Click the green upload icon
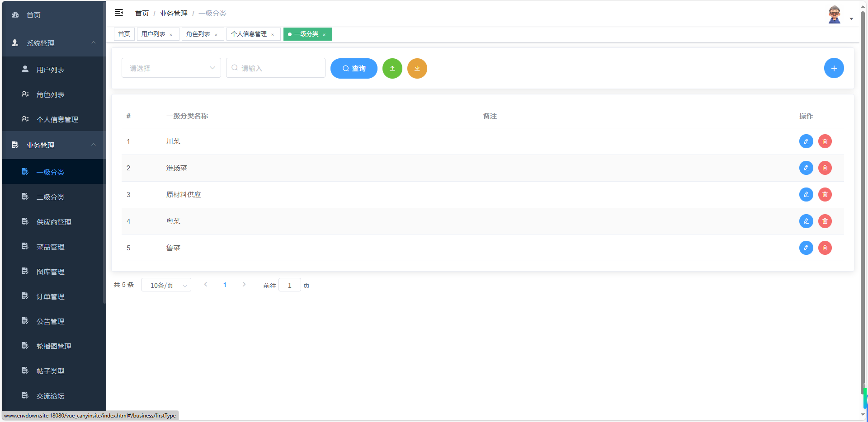This screenshot has height=422, width=868. tap(392, 68)
